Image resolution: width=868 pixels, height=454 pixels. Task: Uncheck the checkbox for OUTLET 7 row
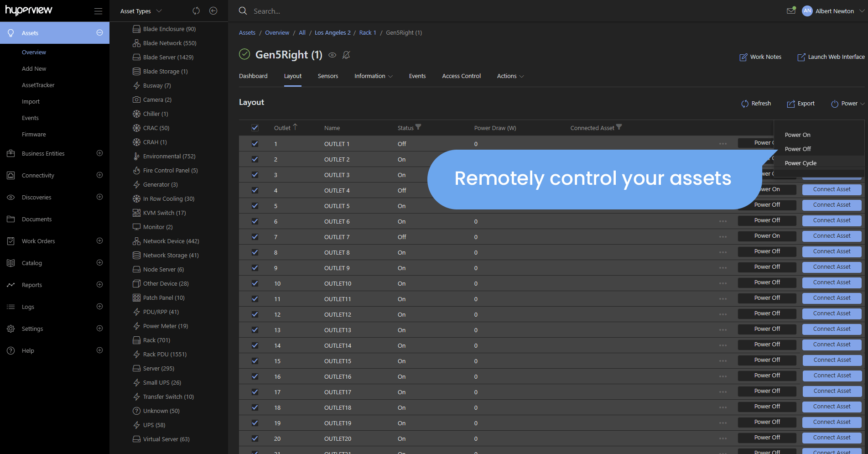[255, 237]
